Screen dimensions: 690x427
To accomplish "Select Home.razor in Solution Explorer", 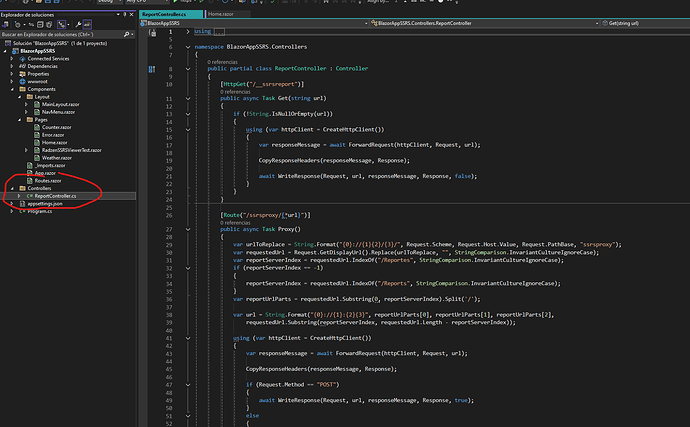I will pyautogui.click(x=55, y=143).
